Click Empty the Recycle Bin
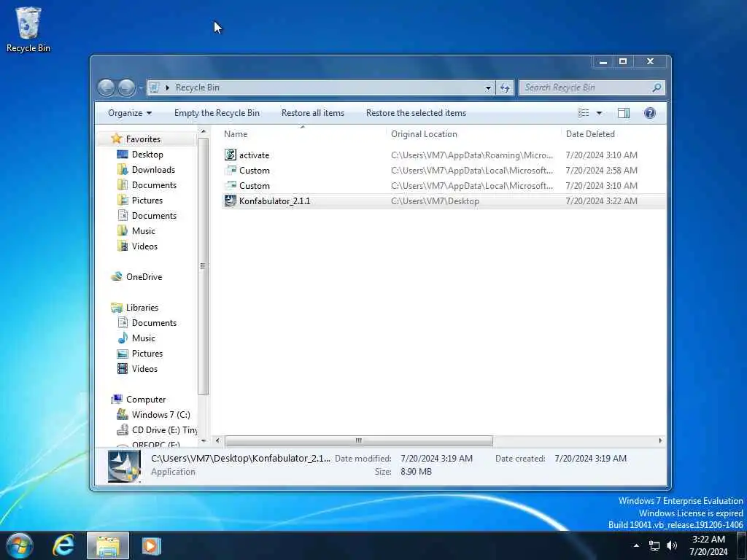Screen dimensions: 747x560 pyautogui.click(x=217, y=113)
